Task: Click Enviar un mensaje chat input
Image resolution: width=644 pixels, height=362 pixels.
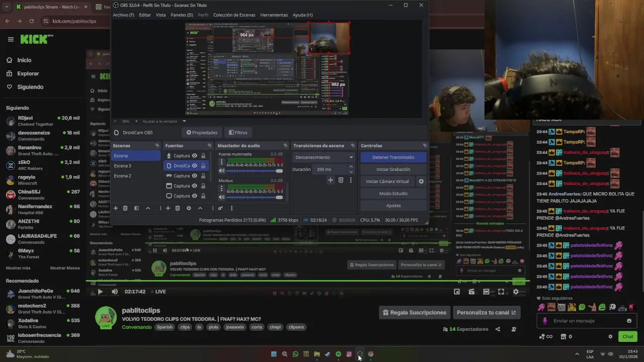Action: click(x=586, y=321)
